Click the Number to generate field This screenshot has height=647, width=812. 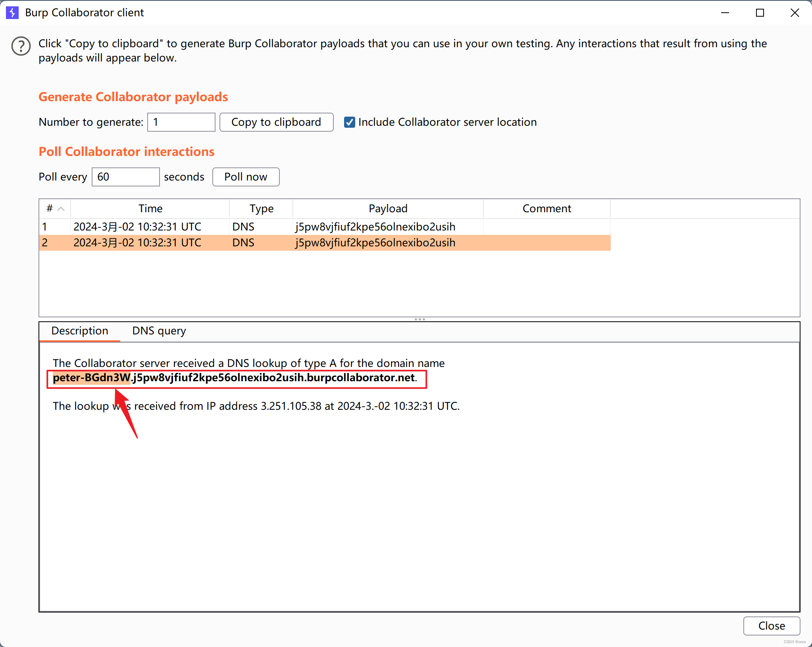(181, 122)
